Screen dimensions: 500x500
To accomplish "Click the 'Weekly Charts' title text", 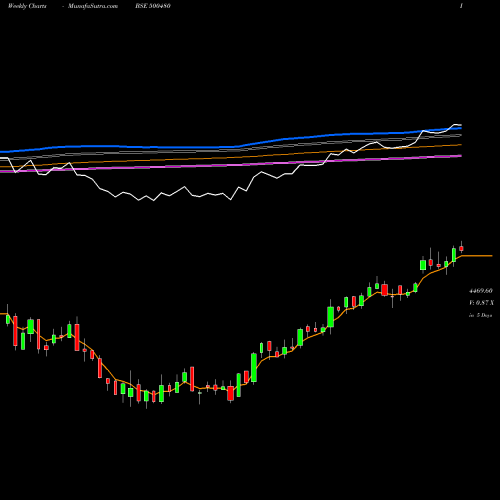I will [x=27, y=6].
